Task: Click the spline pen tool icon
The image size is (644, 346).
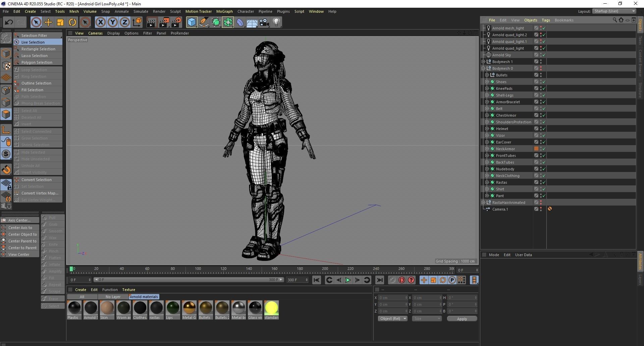Action: pos(204,22)
